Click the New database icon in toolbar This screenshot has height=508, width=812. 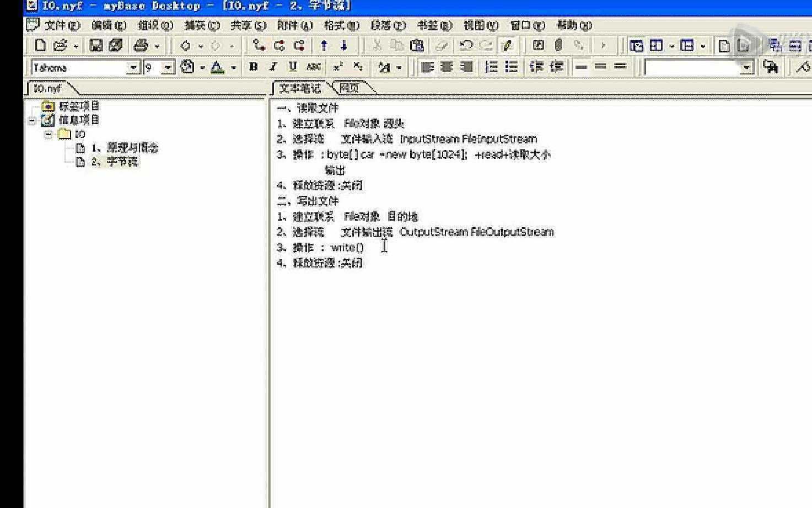pos(40,45)
